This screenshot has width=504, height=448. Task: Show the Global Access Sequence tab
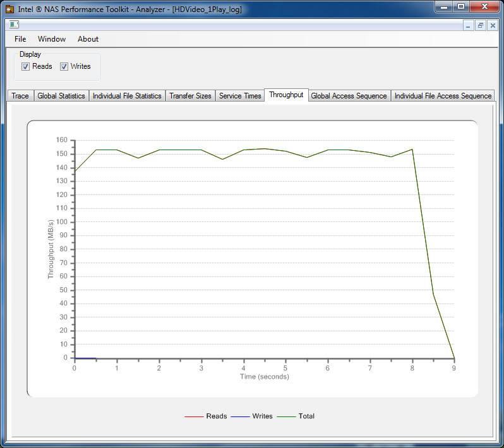pyautogui.click(x=349, y=96)
